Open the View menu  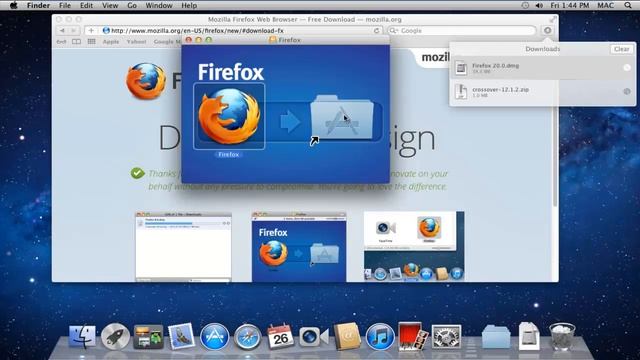click(x=110, y=5)
